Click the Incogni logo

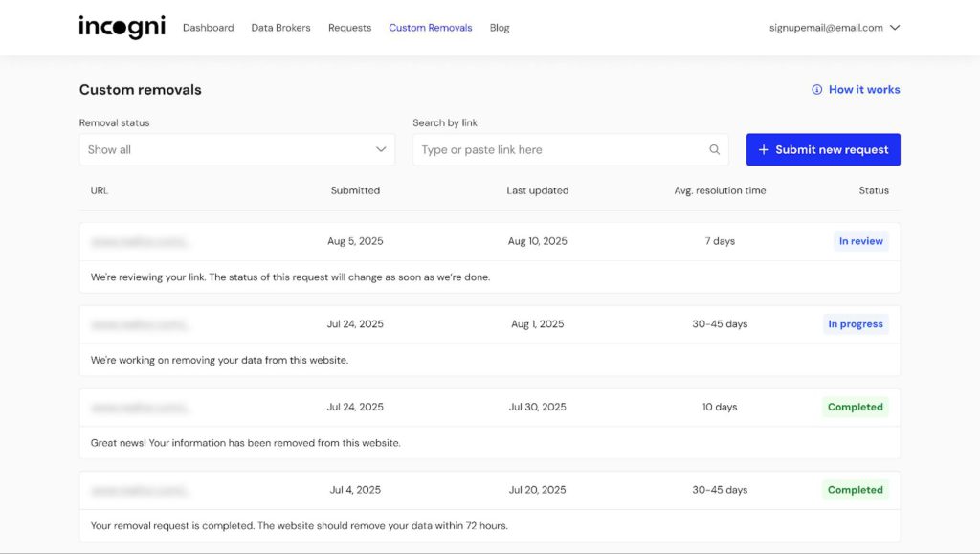point(122,27)
